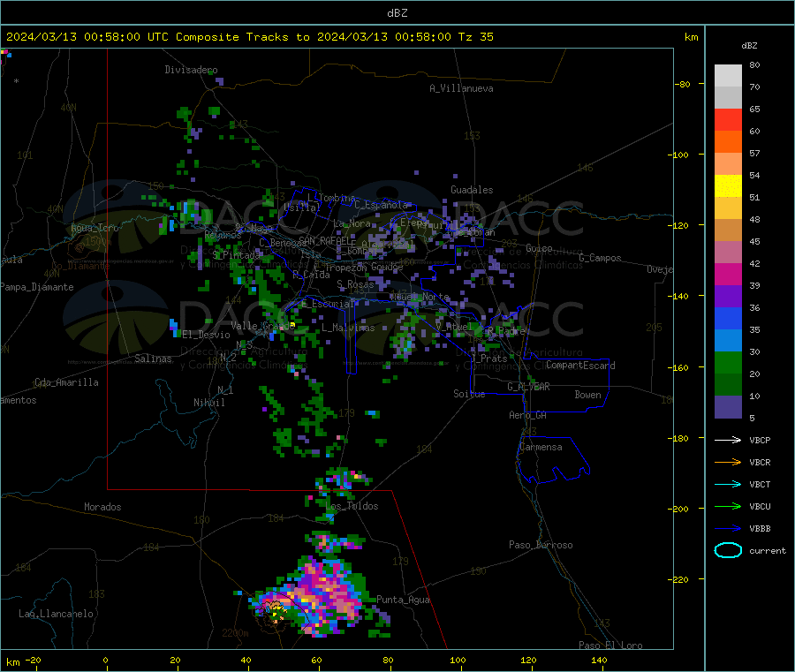Click the 'Guadales' place label

pos(472,190)
